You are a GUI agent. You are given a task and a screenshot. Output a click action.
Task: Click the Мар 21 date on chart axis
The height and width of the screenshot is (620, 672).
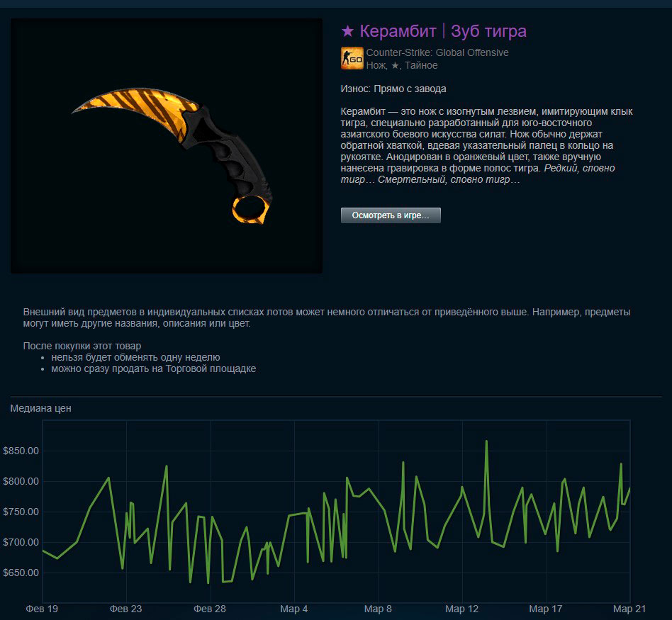[x=629, y=609]
